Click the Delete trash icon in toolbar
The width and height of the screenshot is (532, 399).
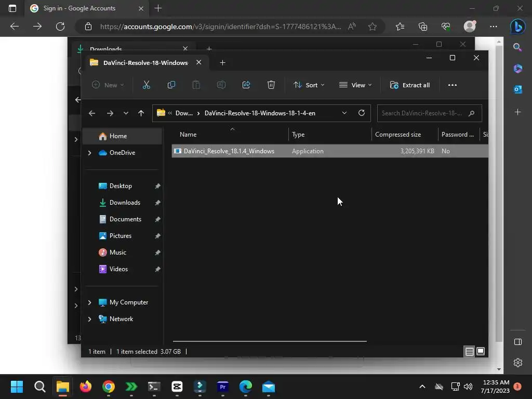(x=271, y=85)
